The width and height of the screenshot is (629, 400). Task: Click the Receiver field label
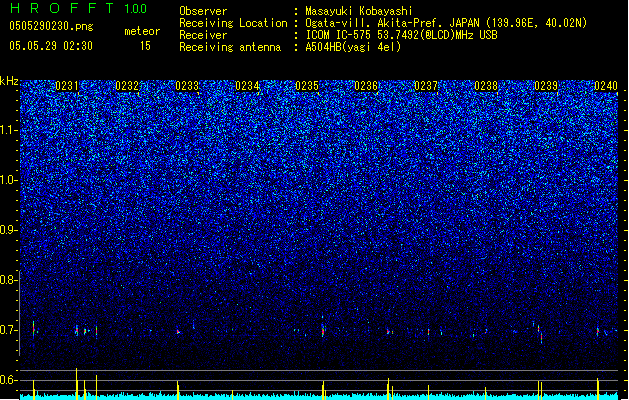point(203,35)
